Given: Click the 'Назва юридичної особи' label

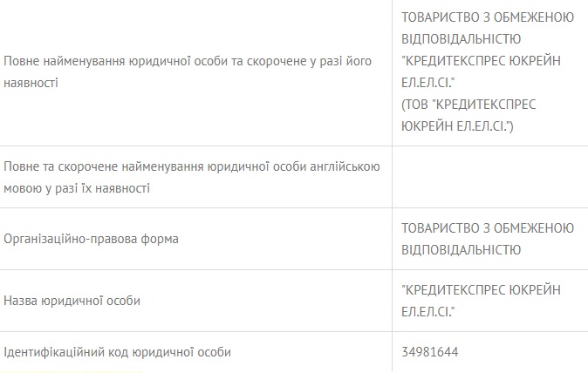Looking at the screenshot, I should 72,301.
